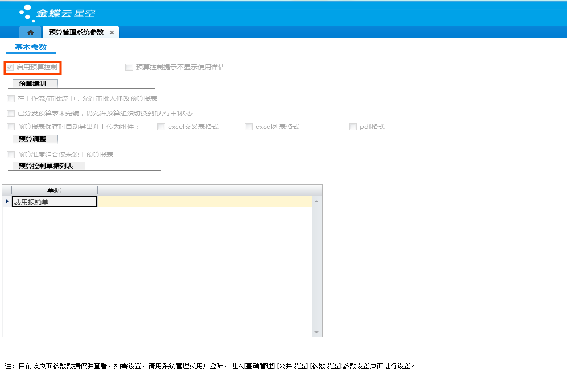Enable the first excel format checkbox

pos(161,126)
